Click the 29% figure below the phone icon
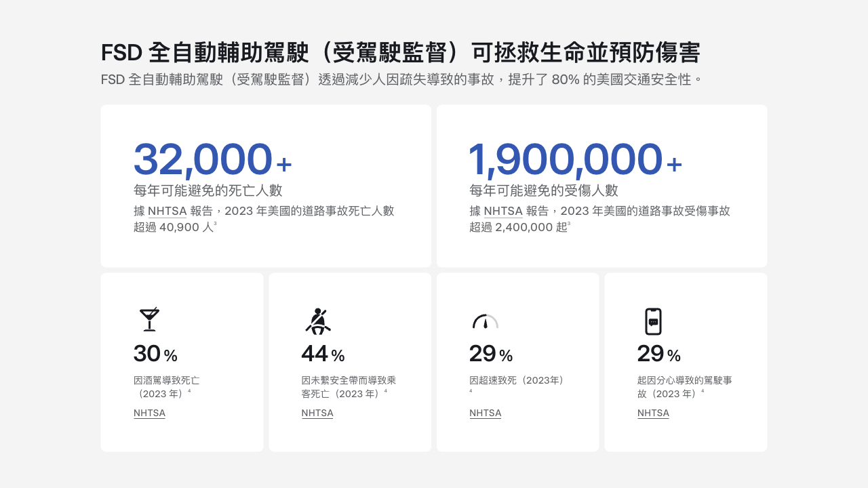Screen dimensions: 868x488 658,354
